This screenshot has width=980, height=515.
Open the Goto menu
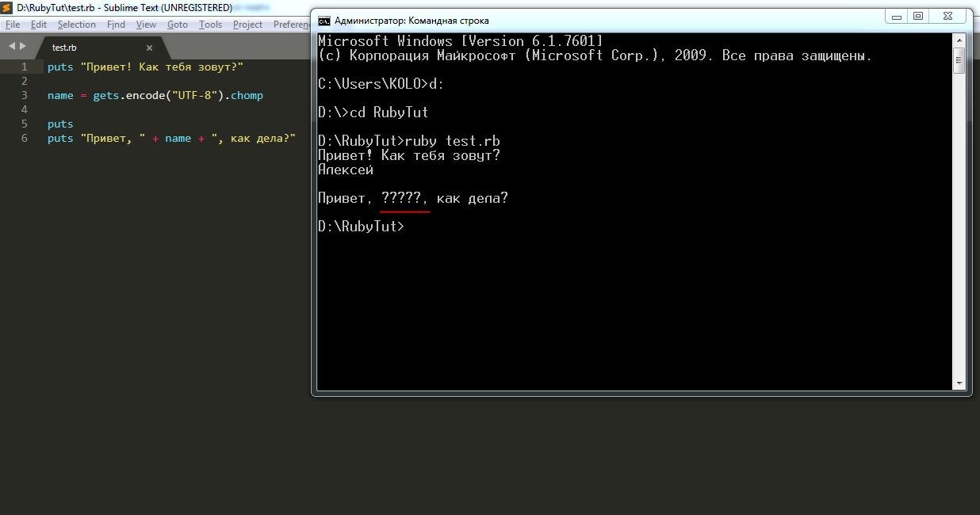tap(178, 25)
